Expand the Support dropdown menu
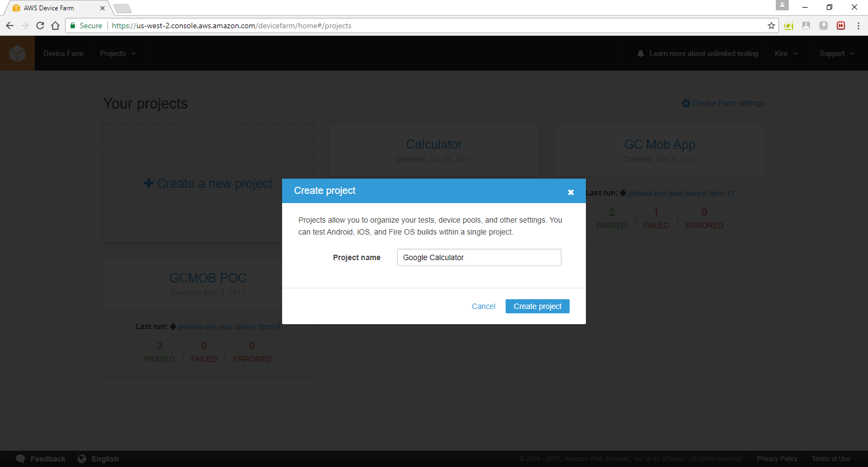This screenshot has height=467, width=868. coord(837,53)
